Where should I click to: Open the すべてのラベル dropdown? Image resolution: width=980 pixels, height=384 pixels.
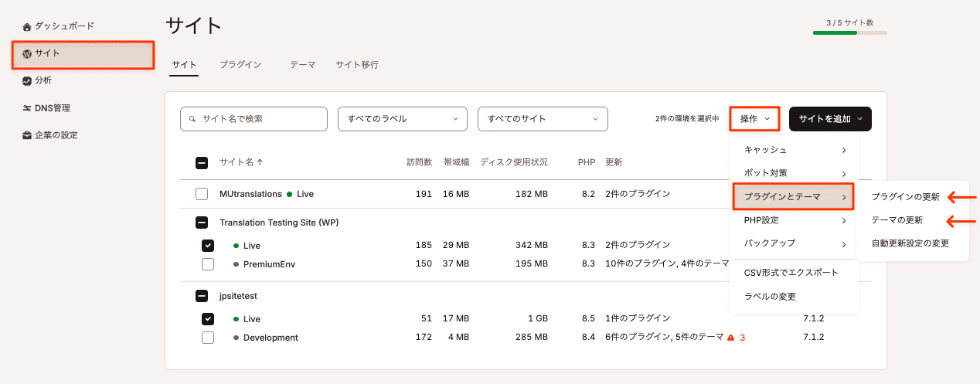[403, 119]
